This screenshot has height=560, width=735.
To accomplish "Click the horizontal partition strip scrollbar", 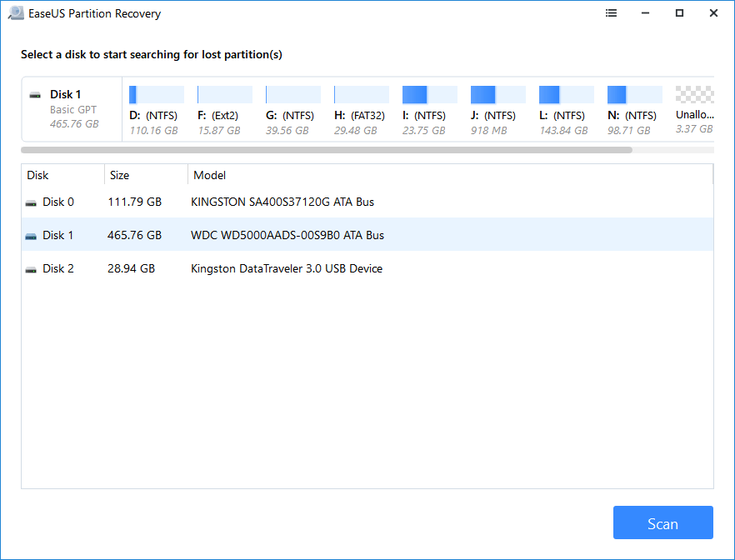I will point(325,150).
